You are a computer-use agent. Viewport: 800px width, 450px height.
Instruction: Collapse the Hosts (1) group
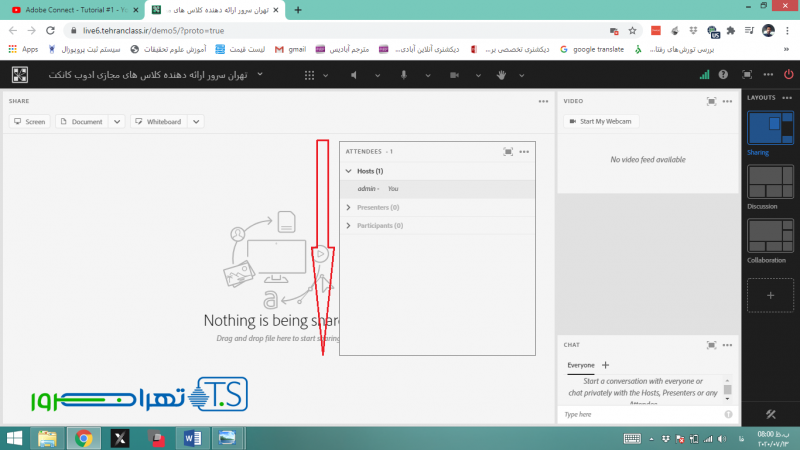(x=348, y=171)
